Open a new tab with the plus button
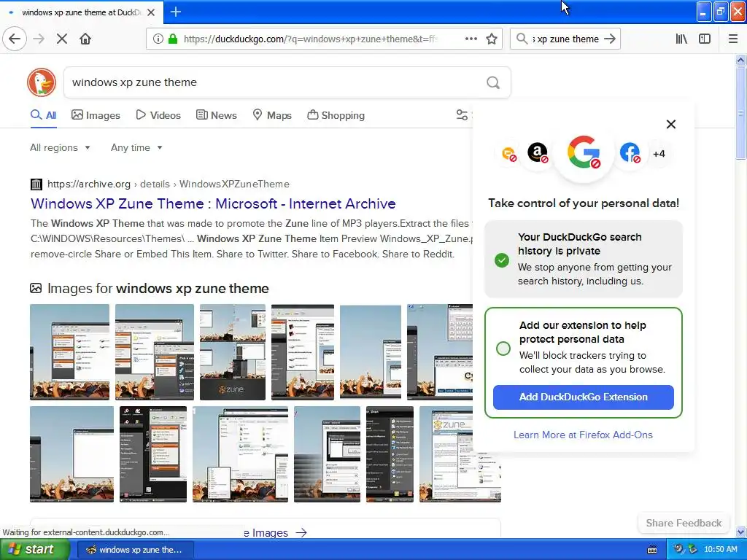 click(x=176, y=12)
